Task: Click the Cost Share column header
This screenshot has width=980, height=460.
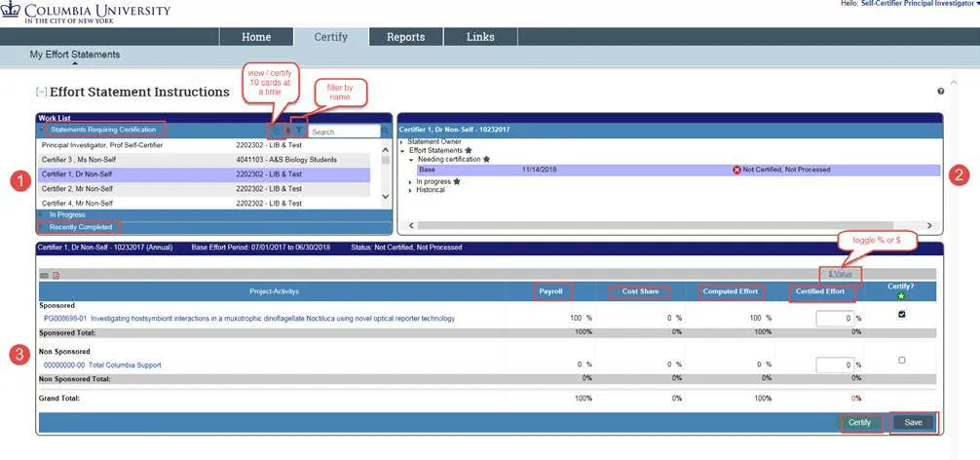Action: 641,291
